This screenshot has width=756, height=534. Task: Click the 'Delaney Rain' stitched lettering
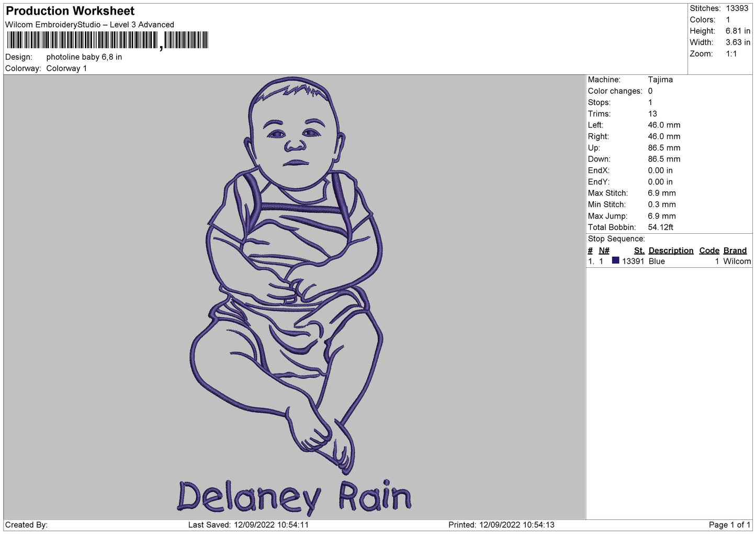pyautogui.click(x=294, y=497)
